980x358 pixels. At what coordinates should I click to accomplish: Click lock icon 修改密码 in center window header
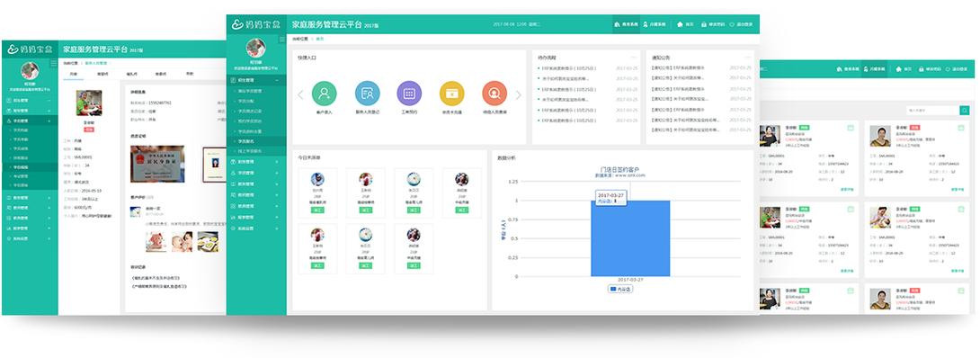(x=704, y=24)
